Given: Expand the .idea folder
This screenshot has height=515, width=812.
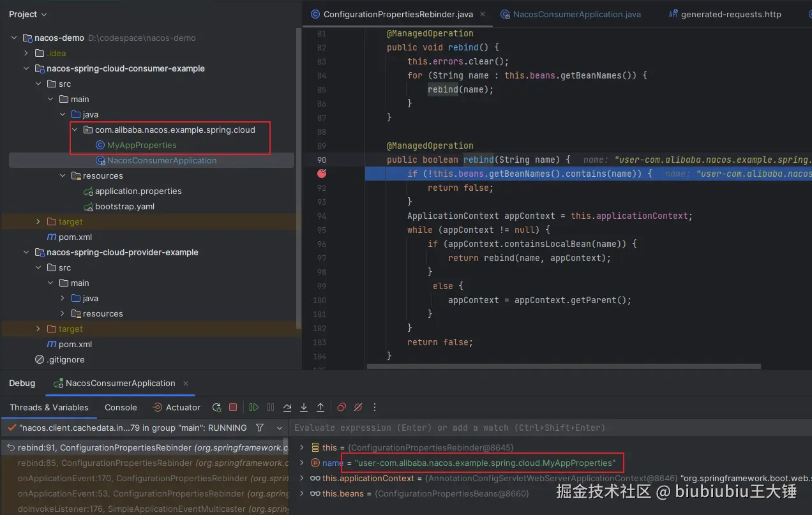Looking at the screenshot, I should [26, 53].
